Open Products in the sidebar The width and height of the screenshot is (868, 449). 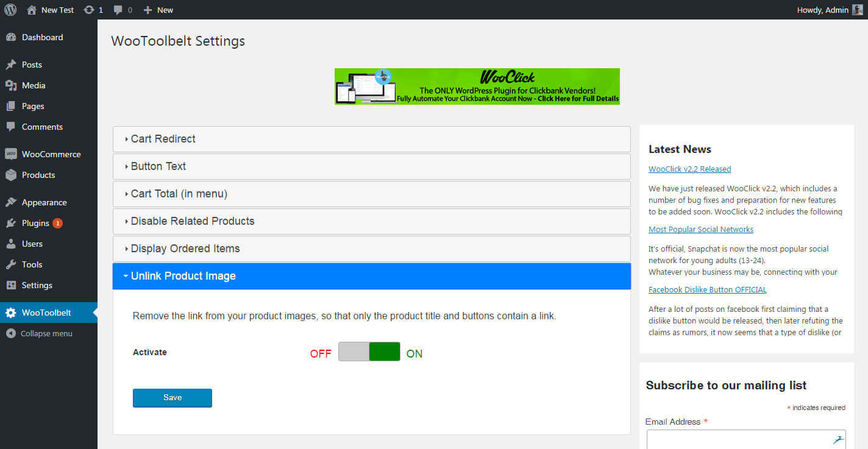[x=49, y=175]
